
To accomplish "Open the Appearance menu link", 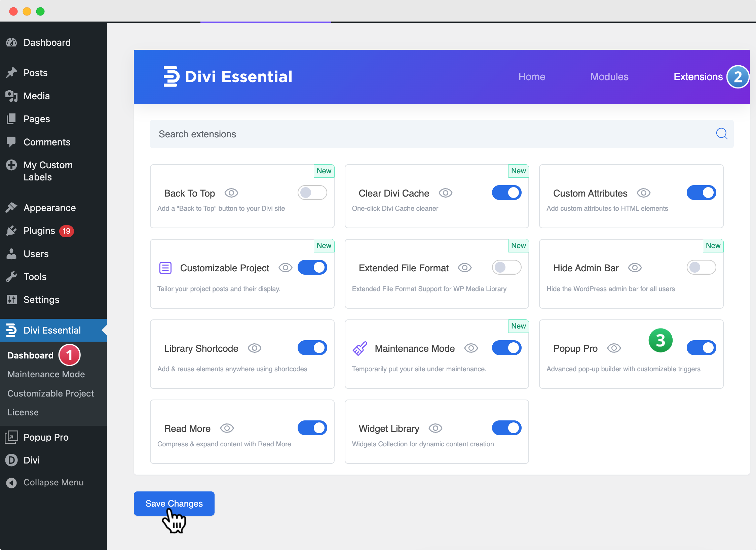I will click(x=50, y=208).
